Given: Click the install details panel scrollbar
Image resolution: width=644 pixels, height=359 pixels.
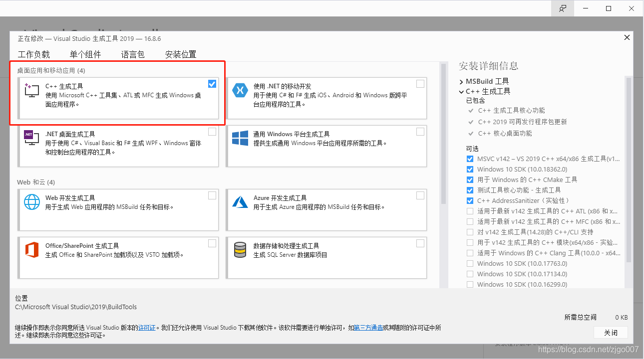Looking at the screenshot, I should (629, 170).
